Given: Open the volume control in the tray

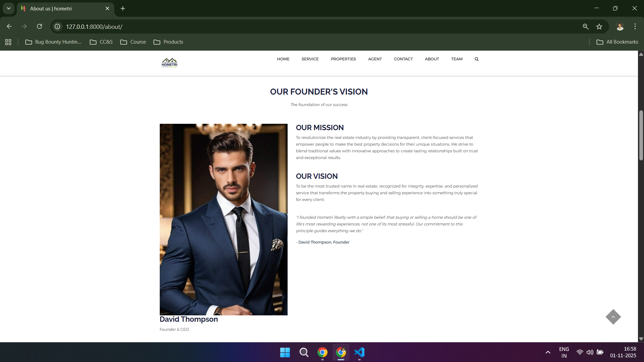Looking at the screenshot, I should coord(590,352).
